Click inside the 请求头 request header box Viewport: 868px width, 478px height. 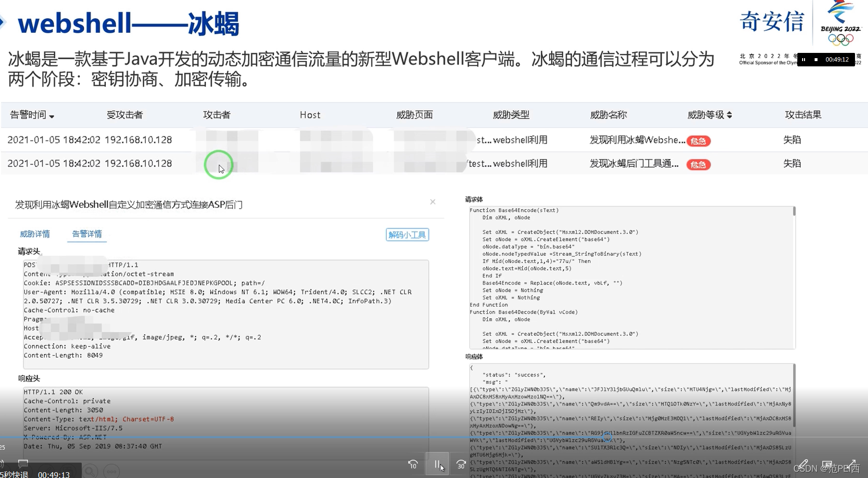click(226, 314)
